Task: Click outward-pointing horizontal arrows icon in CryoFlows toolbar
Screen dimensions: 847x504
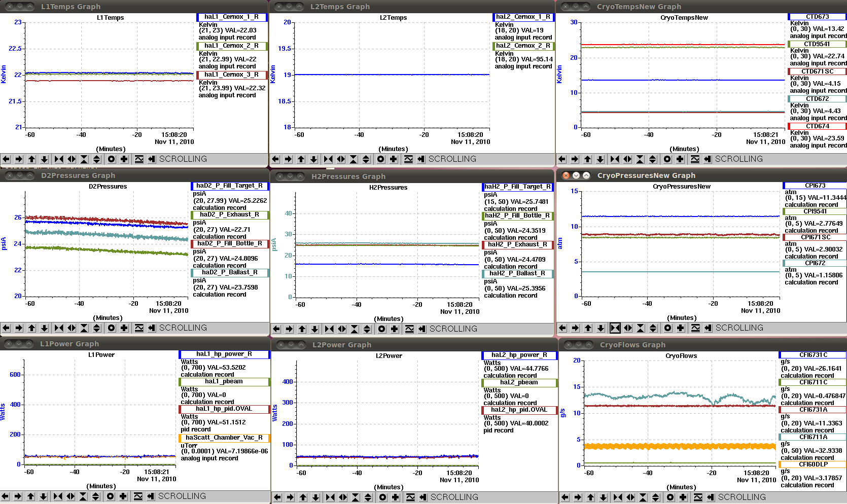Action: tap(630, 497)
